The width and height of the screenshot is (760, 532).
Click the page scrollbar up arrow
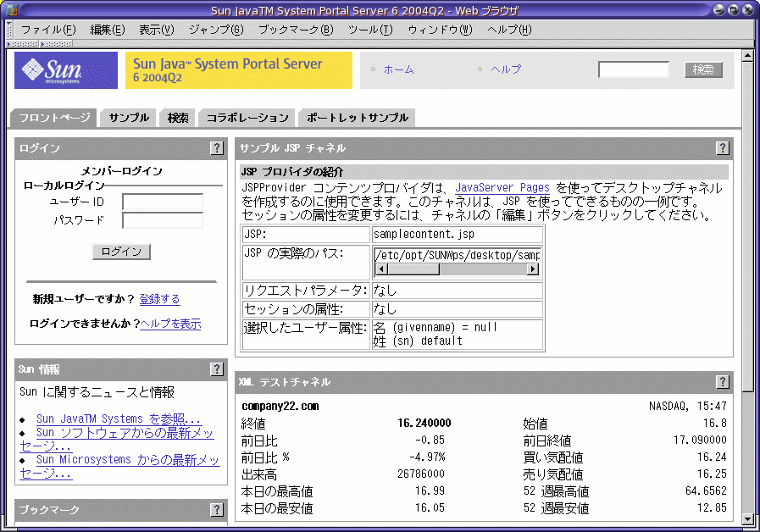point(747,55)
